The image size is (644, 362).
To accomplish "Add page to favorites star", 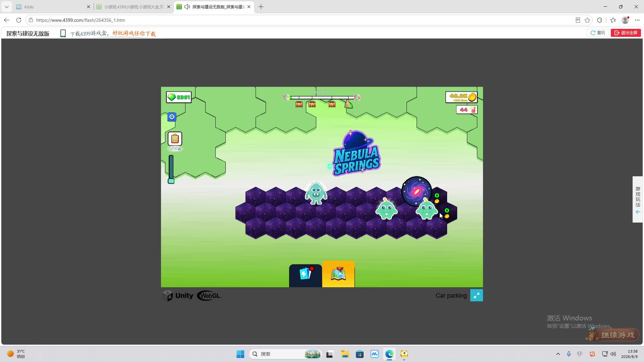I will pyautogui.click(x=587, y=20).
